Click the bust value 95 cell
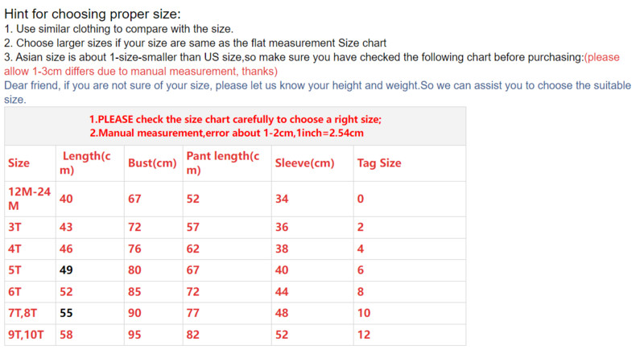644x362 pixels. (135, 335)
